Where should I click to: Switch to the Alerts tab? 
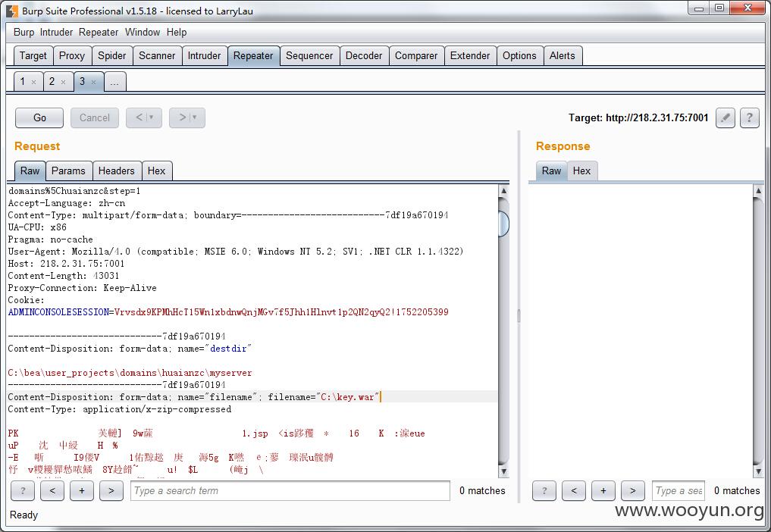coord(562,55)
